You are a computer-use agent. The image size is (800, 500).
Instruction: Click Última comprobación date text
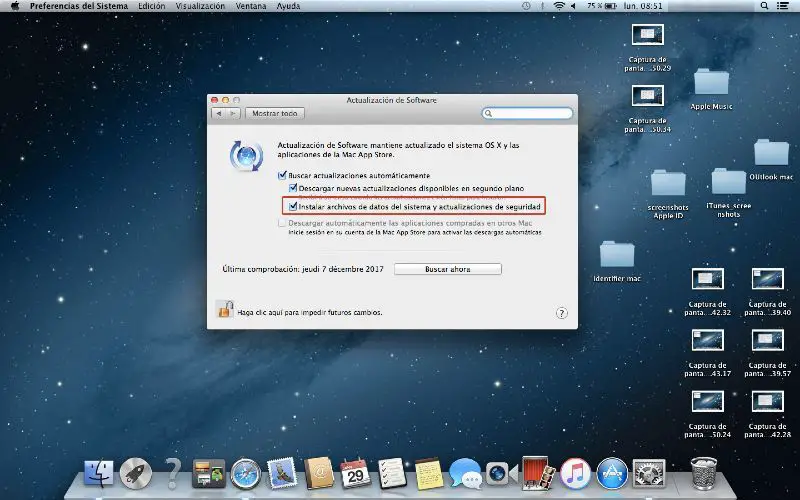click(303, 269)
